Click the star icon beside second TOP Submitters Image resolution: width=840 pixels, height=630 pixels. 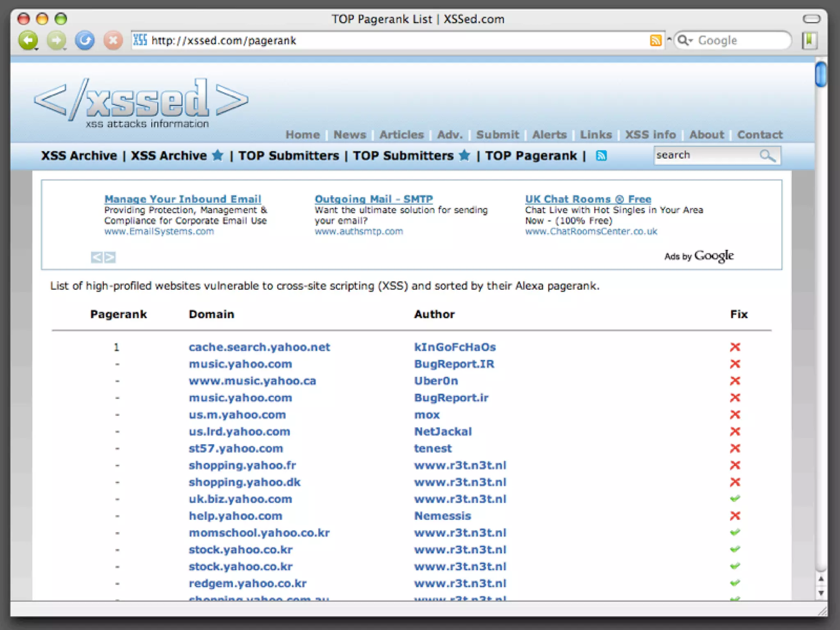click(x=464, y=155)
